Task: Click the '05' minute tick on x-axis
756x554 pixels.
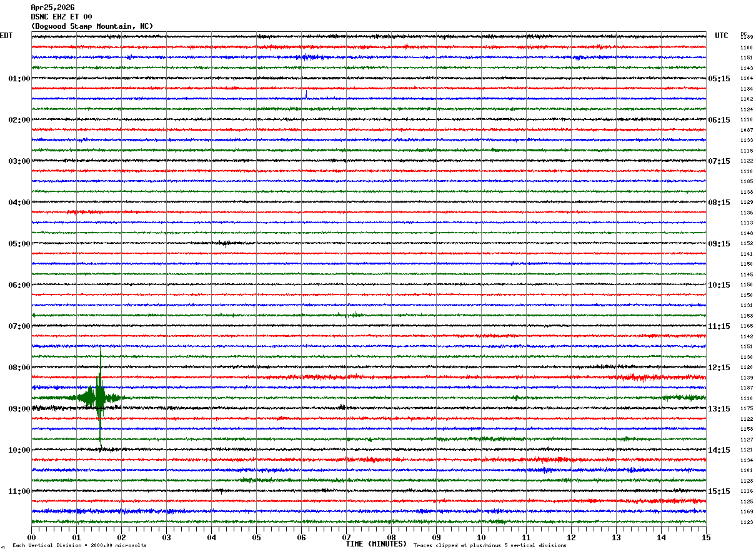Action: point(256,537)
